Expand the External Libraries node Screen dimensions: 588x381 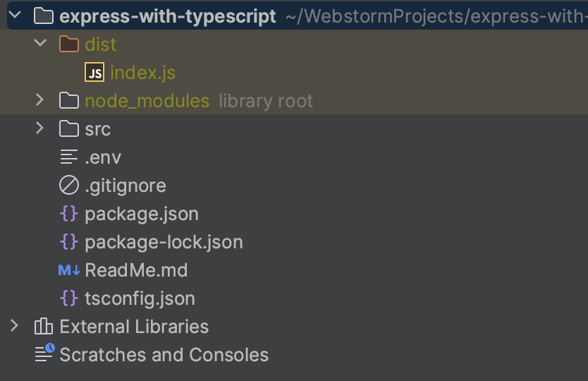pos(14,326)
